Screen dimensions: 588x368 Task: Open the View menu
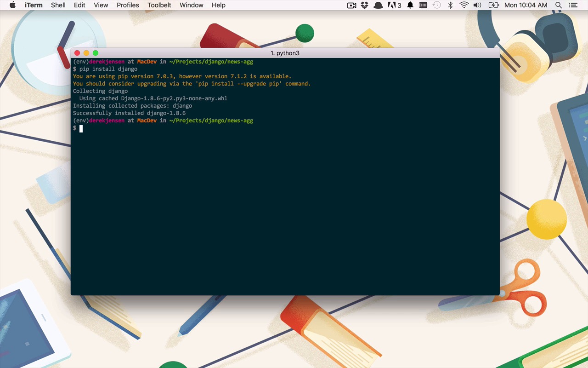[101, 5]
